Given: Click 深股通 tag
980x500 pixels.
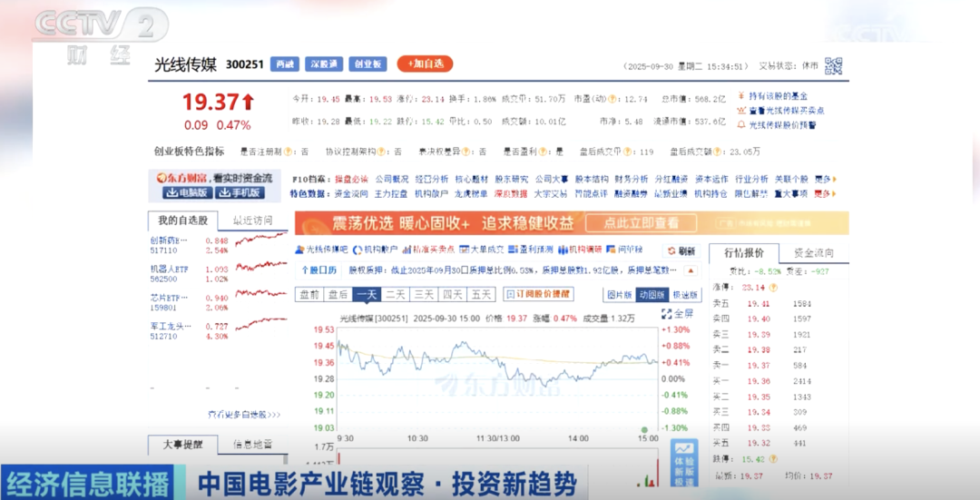Looking at the screenshot, I should coord(324,64).
